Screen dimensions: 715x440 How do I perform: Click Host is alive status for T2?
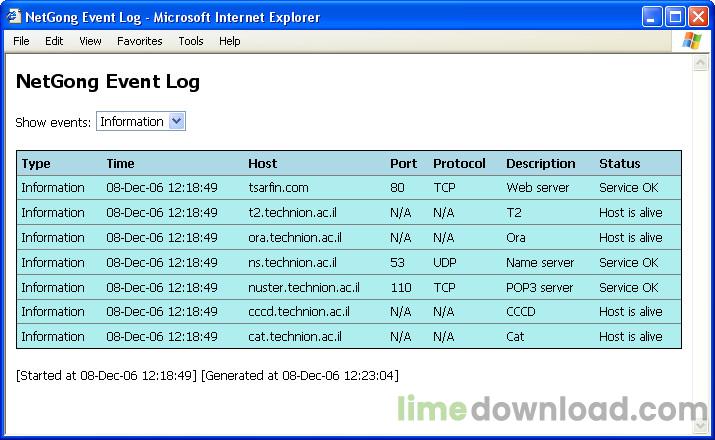[x=631, y=212]
